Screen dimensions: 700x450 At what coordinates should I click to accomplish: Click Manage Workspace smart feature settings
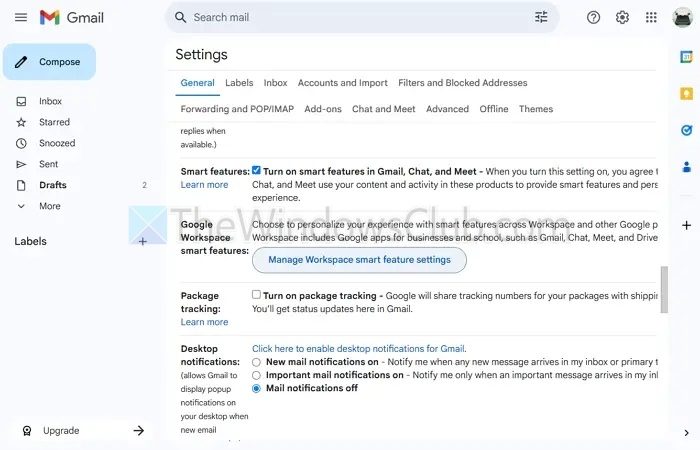(359, 260)
